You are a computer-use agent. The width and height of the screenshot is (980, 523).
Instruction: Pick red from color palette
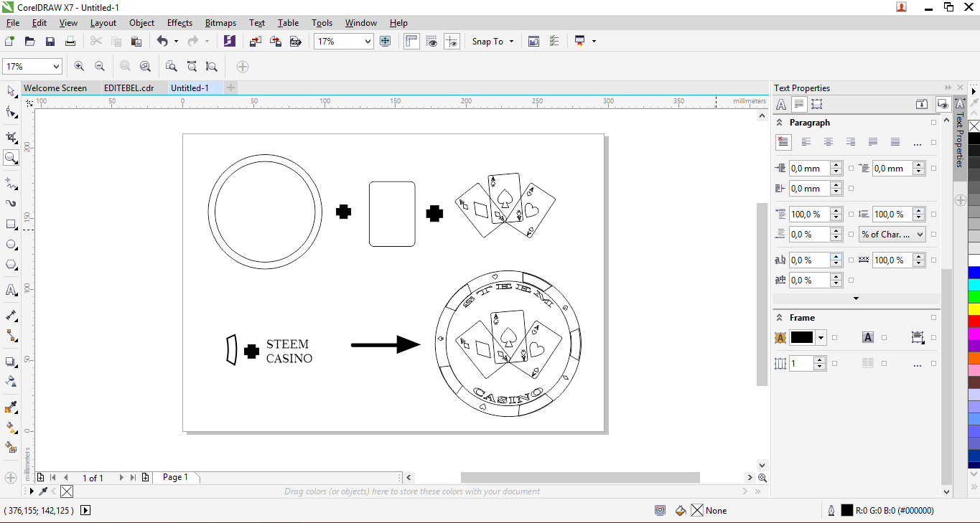coord(974,321)
